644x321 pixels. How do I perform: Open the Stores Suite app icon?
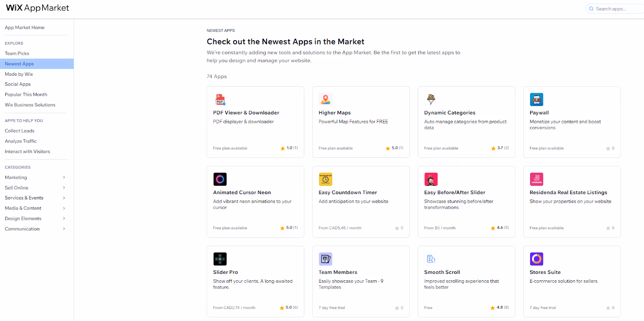click(x=537, y=259)
